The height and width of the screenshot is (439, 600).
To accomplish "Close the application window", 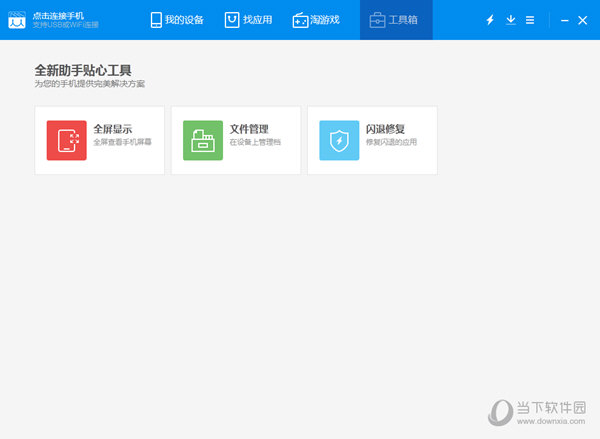I will coord(582,20).
